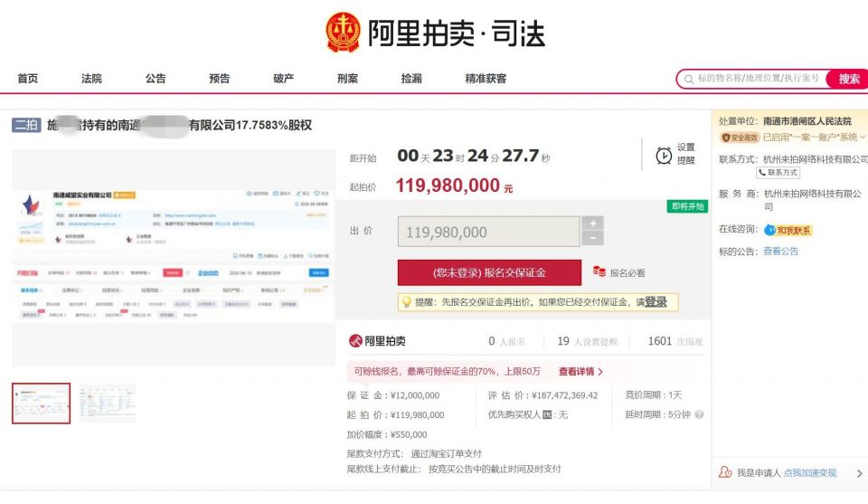868x504 pixels.
Task: Click the alarm clock reminder icon
Action: pyautogui.click(x=664, y=155)
